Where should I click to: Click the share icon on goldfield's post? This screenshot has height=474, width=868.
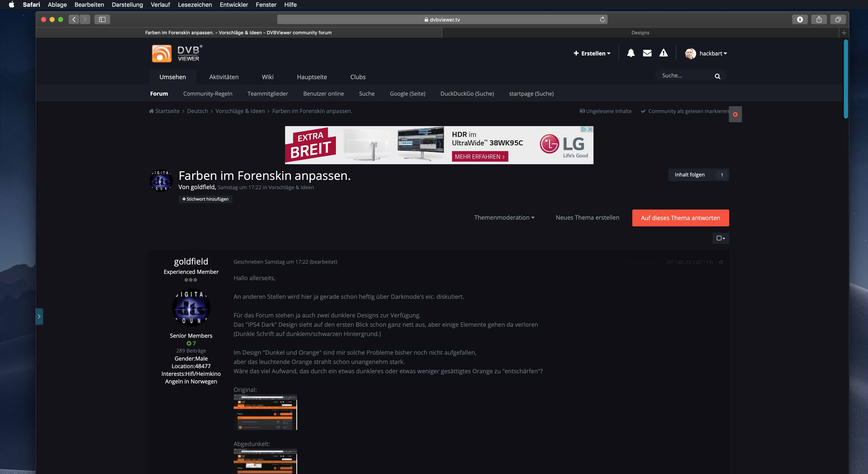720,262
